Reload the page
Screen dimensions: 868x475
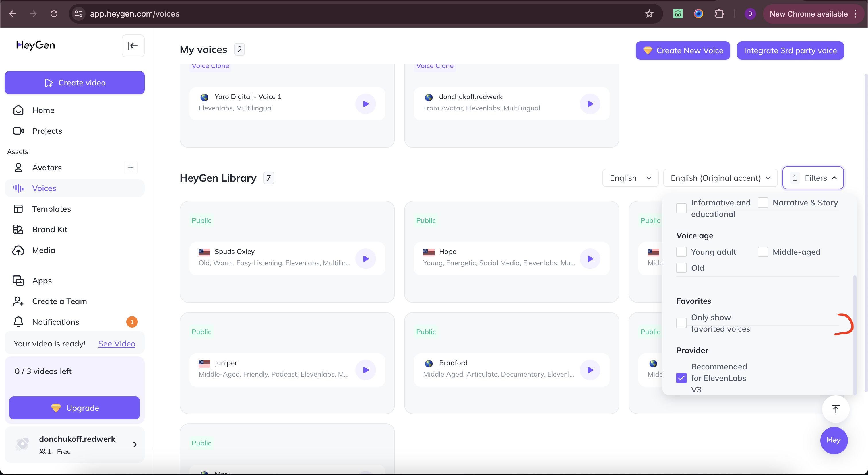[x=54, y=14]
